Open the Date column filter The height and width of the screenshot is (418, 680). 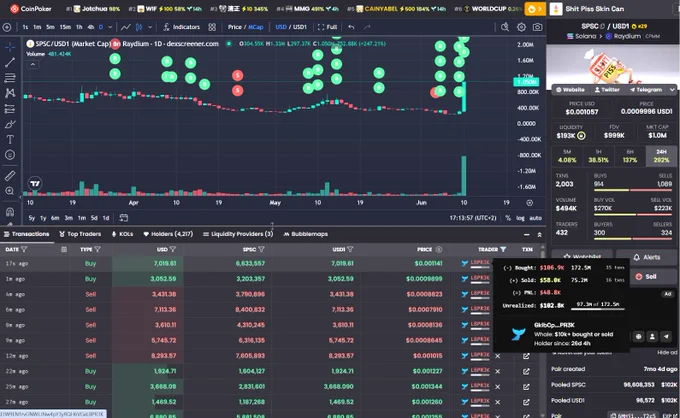24,249
